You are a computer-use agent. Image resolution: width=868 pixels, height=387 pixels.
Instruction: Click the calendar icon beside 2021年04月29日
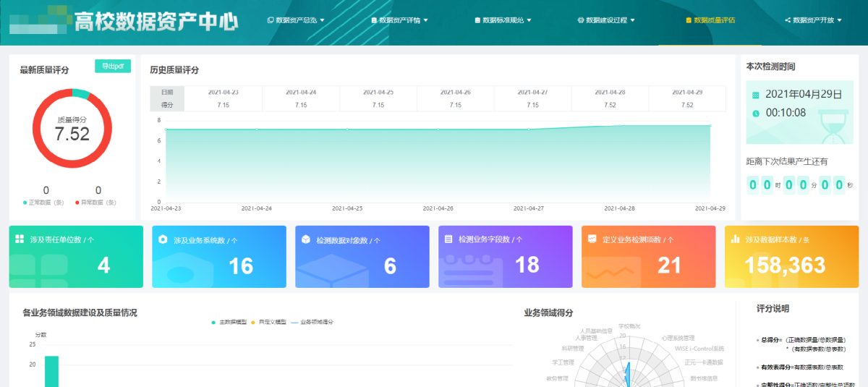point(756,95)
